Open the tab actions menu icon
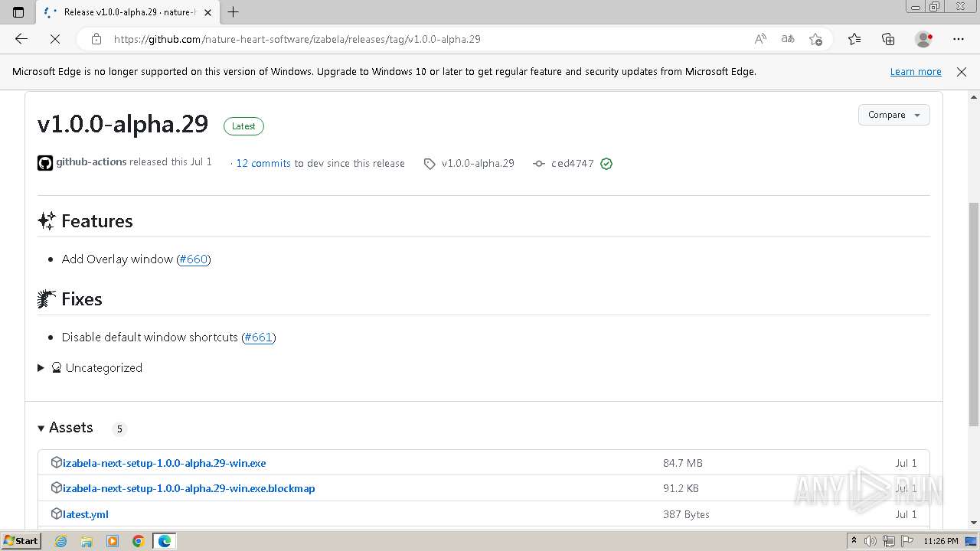 pyautogui.click(x=18, y=12)
